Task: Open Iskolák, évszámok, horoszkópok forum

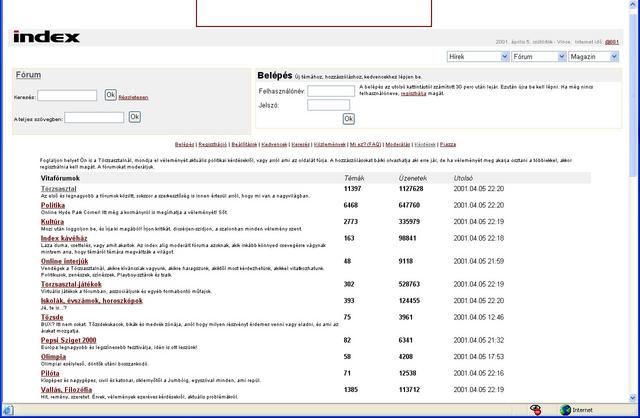Action: [x=92, y=301]
